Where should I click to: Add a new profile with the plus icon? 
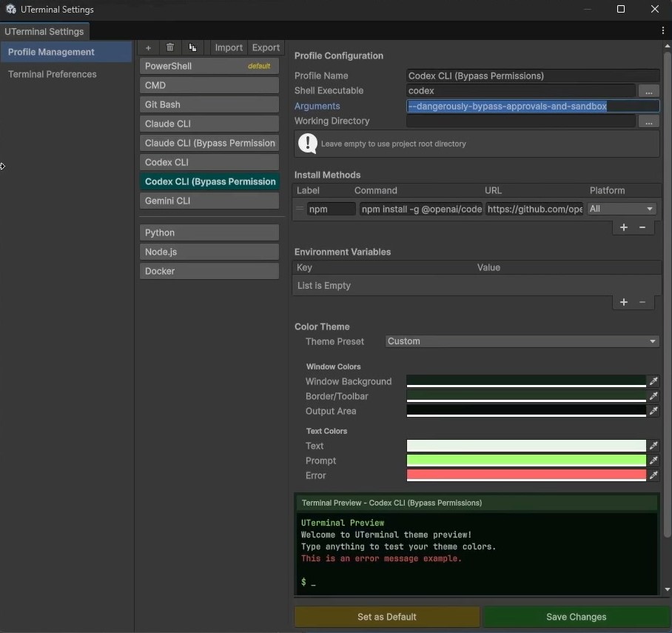pyautogui.click(x=148, y=47)
